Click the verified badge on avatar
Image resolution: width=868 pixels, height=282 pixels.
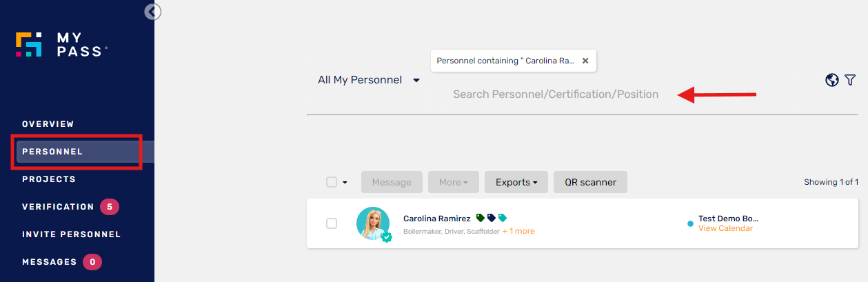pos(387,237)
